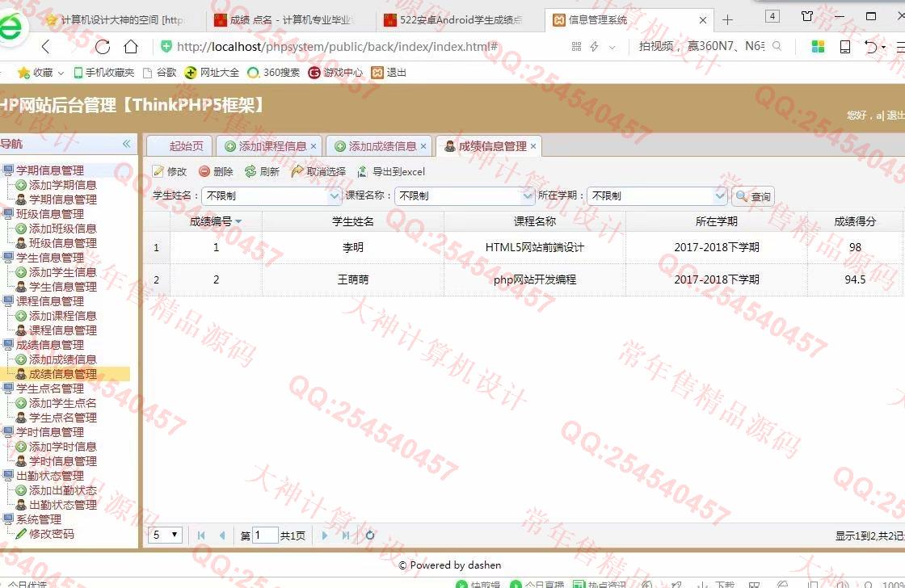Screen dimensions: 905x588
Task: Open the 课程名称 filter dropdown
Action: [x=527, y=196]
